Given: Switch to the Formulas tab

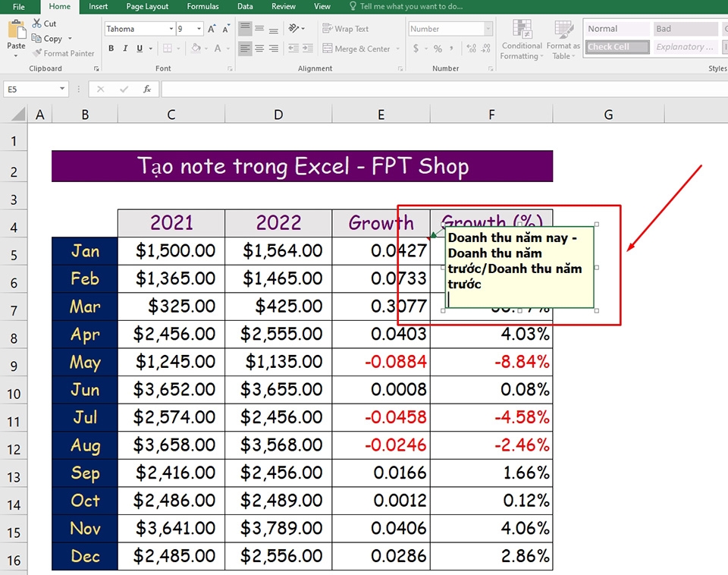Looking at the screenshot, I should coord(202,7).
